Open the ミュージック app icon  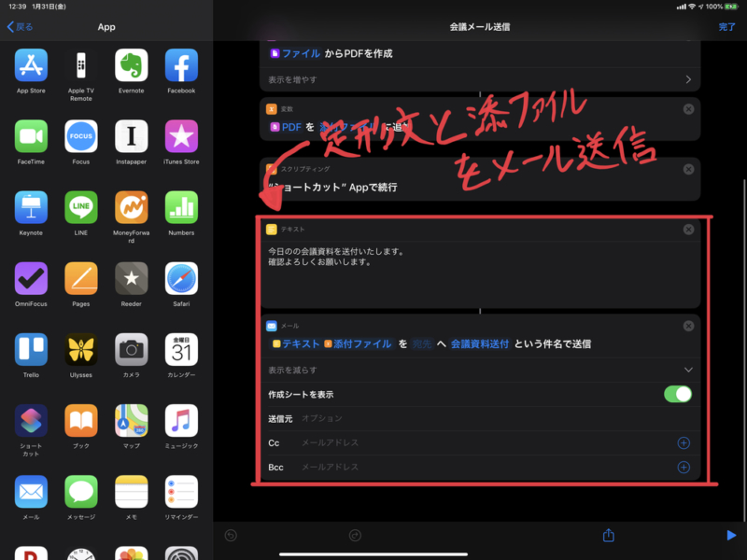(x=181, y=421)
